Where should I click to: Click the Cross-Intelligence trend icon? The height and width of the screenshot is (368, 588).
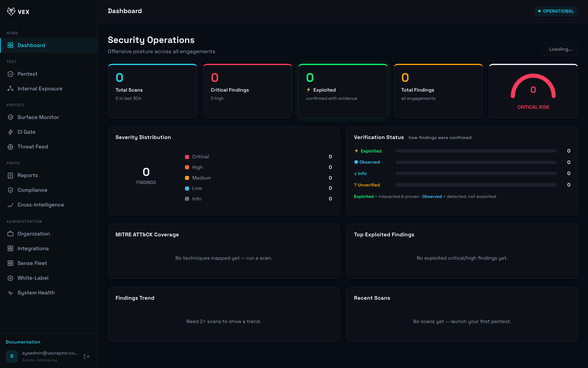coord(10,205)
